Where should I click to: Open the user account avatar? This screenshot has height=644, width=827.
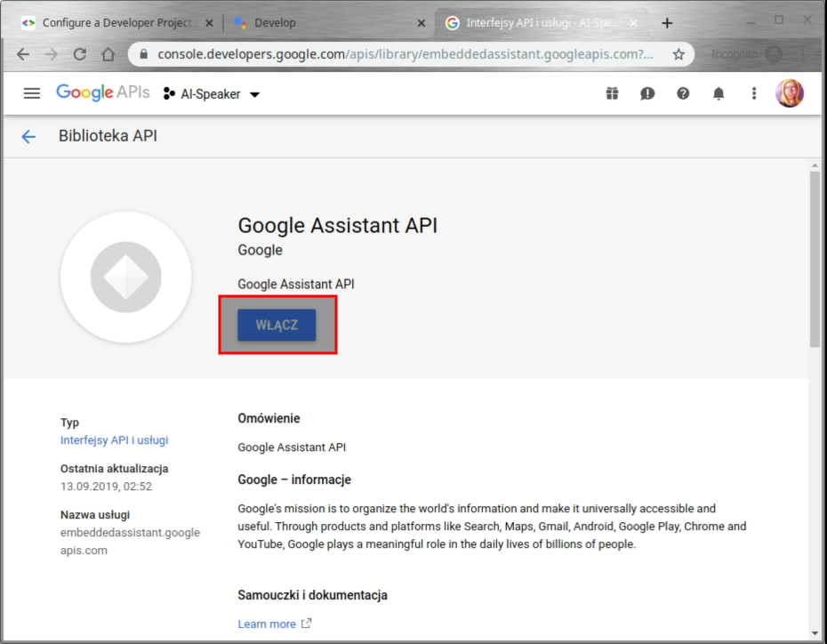pos(790,93)
